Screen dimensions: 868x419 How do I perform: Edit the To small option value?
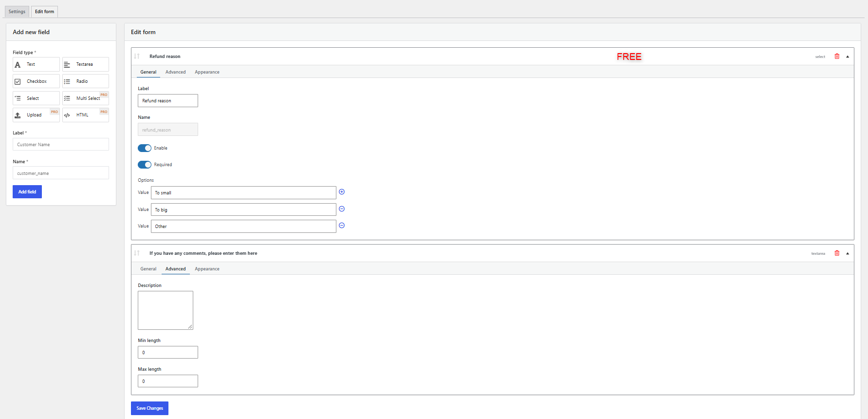point(243,192)
